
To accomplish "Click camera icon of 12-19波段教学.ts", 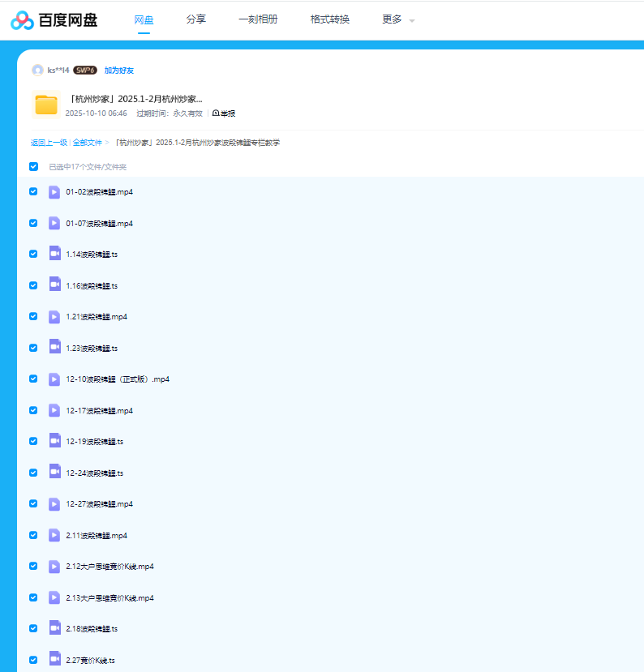I will point(55,442).
